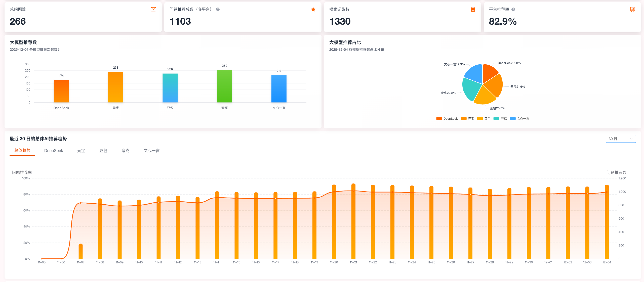Click help icon next to 平台推荐率
This screenshot has height=282, width=644.
[513, 9]
